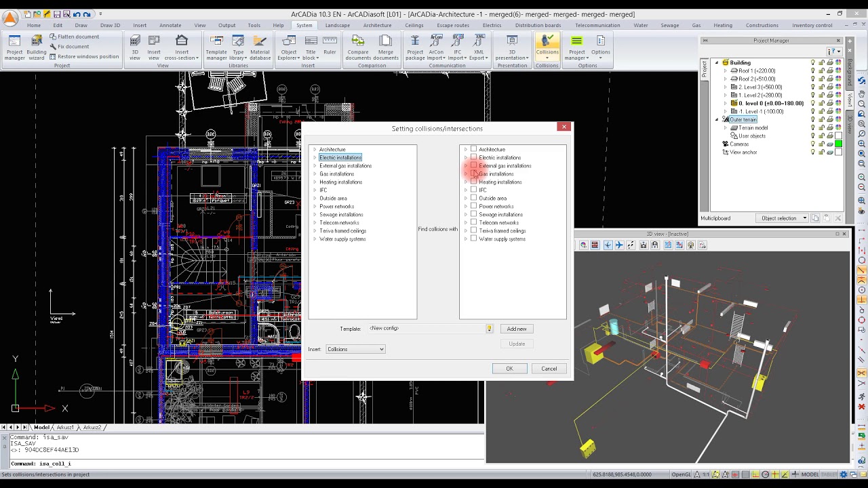Check the Gas installations checkbox

[x=473, y=174]
